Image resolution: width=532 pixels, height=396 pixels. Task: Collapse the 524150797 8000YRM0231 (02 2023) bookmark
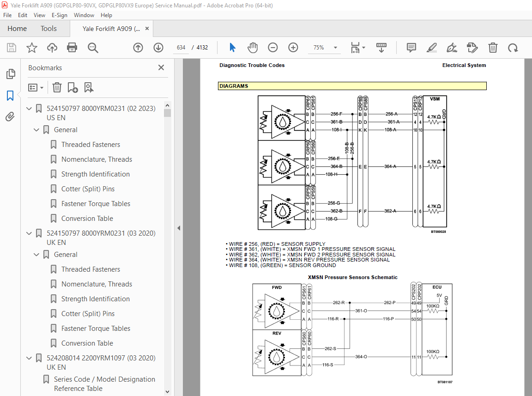29,109
